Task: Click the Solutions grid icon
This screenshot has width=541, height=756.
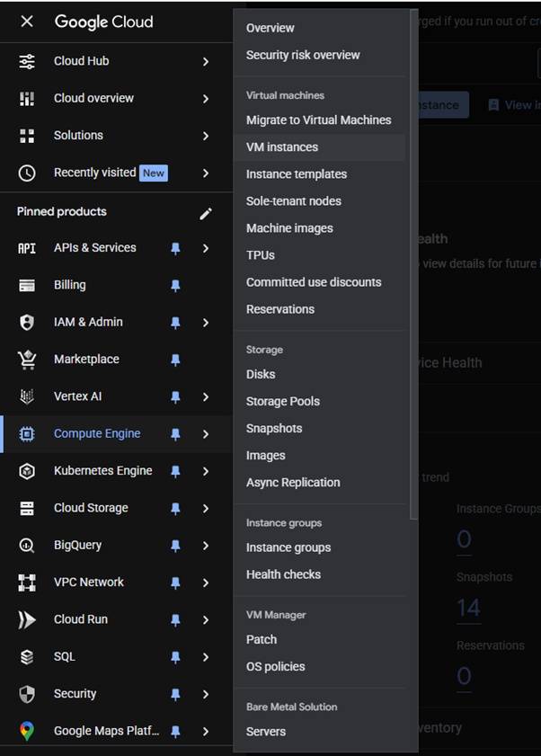Action: coord(27,136)
